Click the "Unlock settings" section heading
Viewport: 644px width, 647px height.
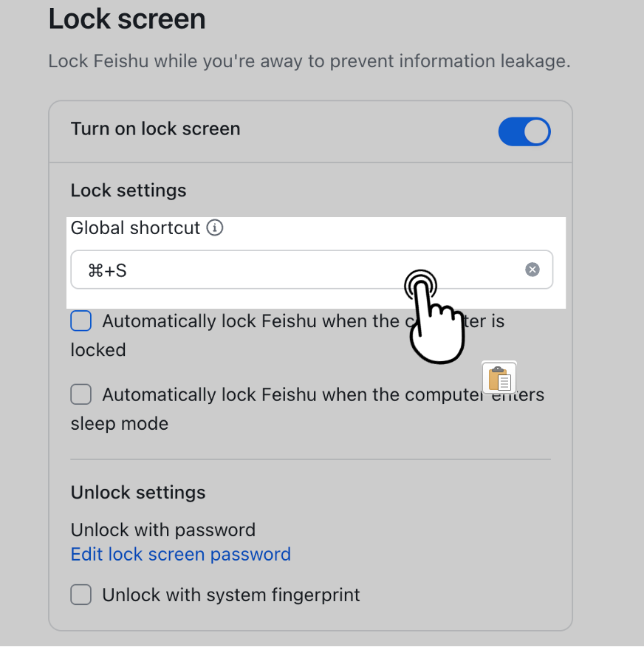138,492
